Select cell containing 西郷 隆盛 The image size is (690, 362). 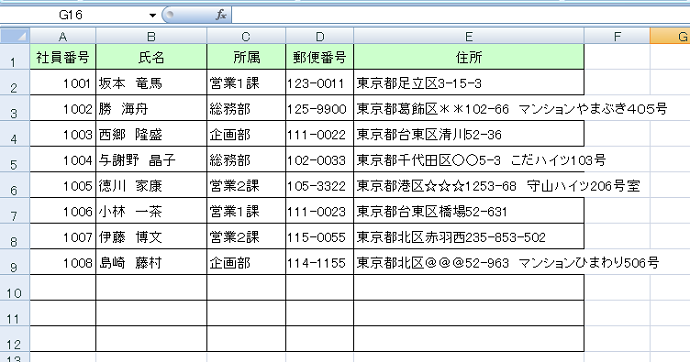pyautogui.click(x=151, y=134)
